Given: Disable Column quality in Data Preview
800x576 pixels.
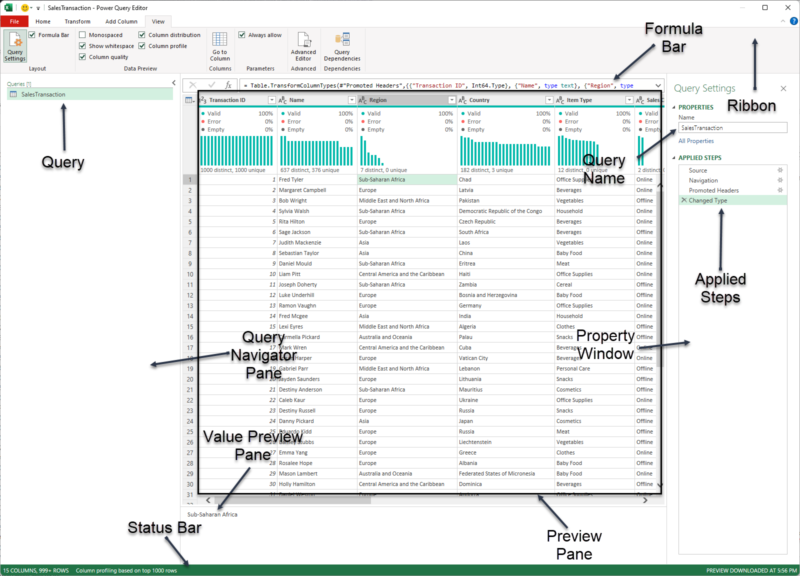Looking at the screenshot, I should [x=82, y=57].
